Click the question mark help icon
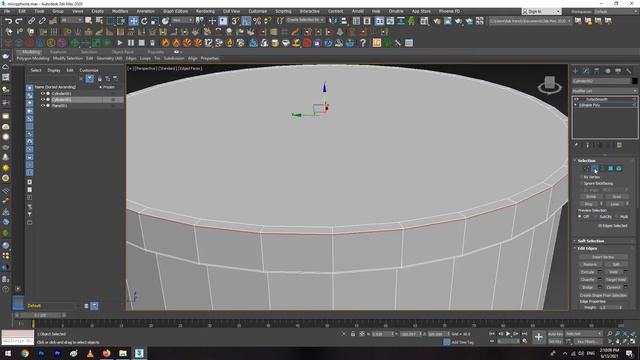 (363, 42)
